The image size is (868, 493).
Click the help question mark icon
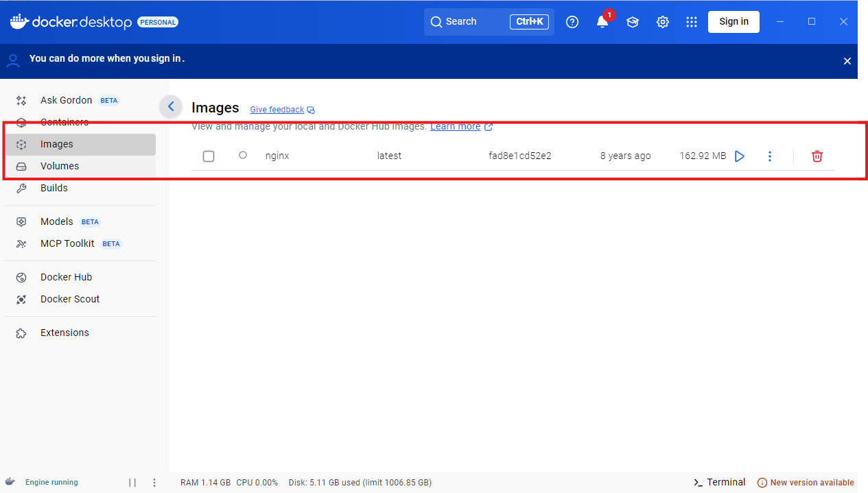point(572,22)
